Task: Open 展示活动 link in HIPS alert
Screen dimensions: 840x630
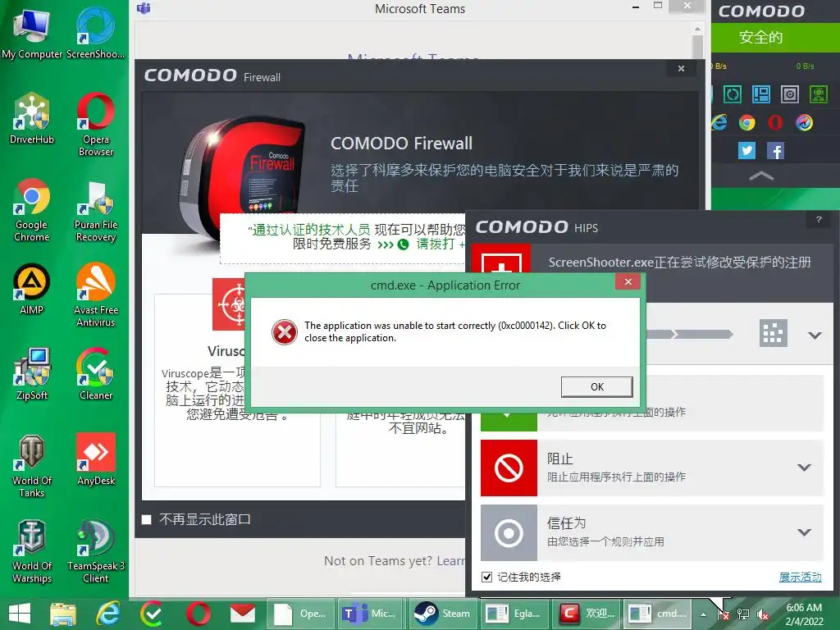Action: [800, 577]
